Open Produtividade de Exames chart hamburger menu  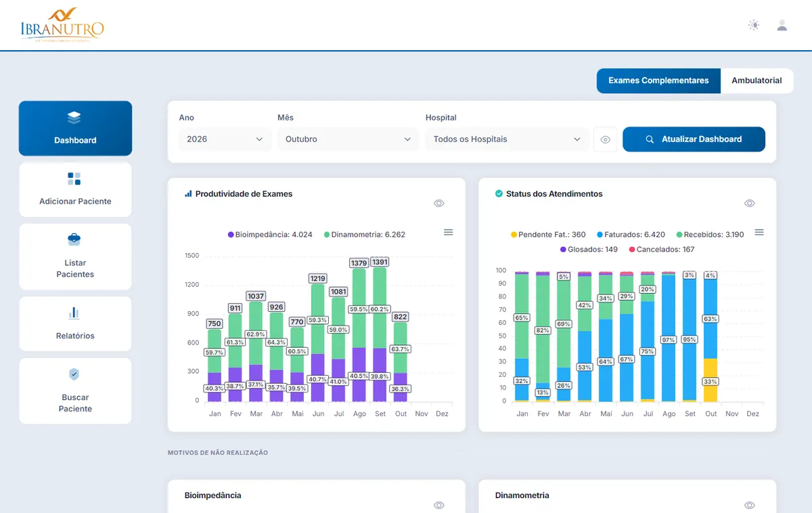[x=448, y=232]
